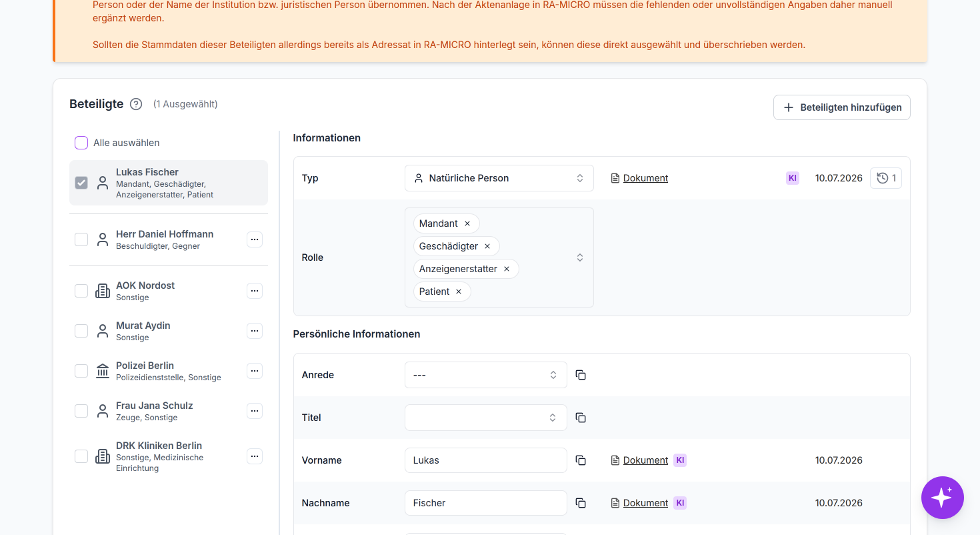Screen dimensions: 980x535
Task: Click the clinic icon for DRK Kliniken Berlin
Action: coord(103,456)
